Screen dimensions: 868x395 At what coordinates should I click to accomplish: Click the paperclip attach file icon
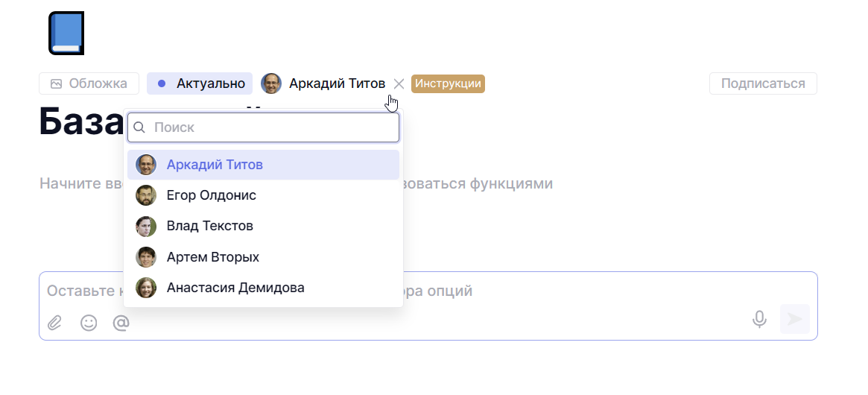pos(54,323)
